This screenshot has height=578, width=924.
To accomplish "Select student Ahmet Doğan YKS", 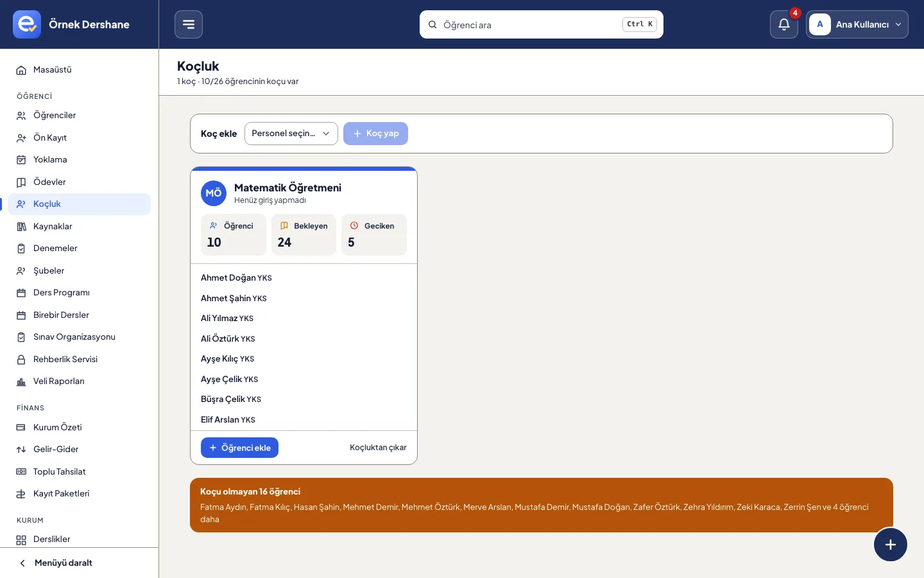I will tap(236, 278).
